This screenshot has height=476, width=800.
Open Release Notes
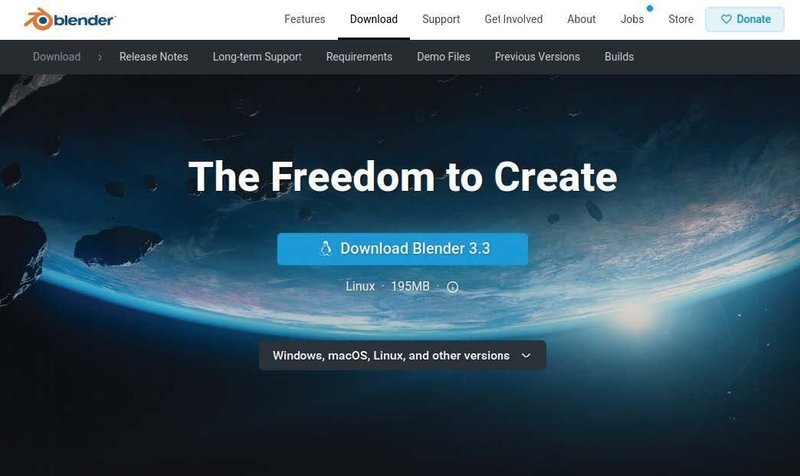(x=154, y=57)
